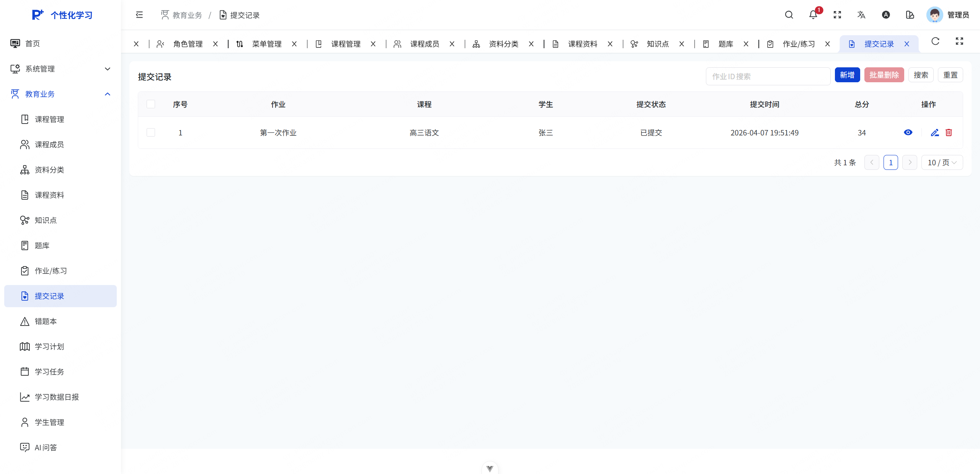Screen dimensions: 980x474
Task: Refresh the page with reload icon
Action: (x=935, y=41)
